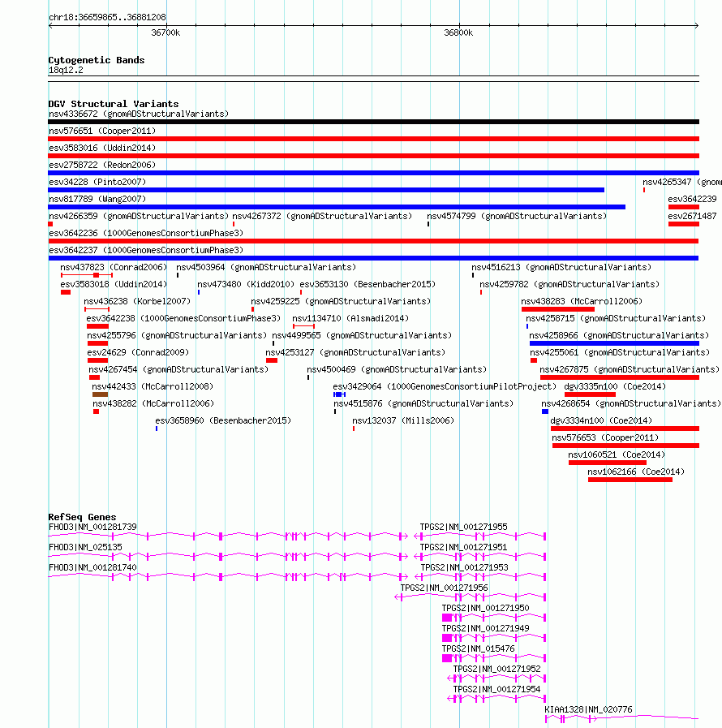This screenshot has width=722, height=728.
Task: Click nsv4255061 gnomAD variant label
Action: (620, 352)
